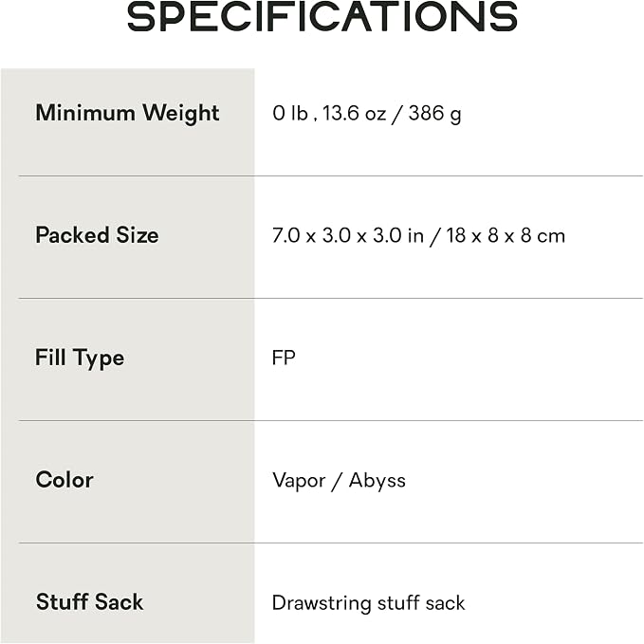Click the word Abyss in color row

coord(377,481)
